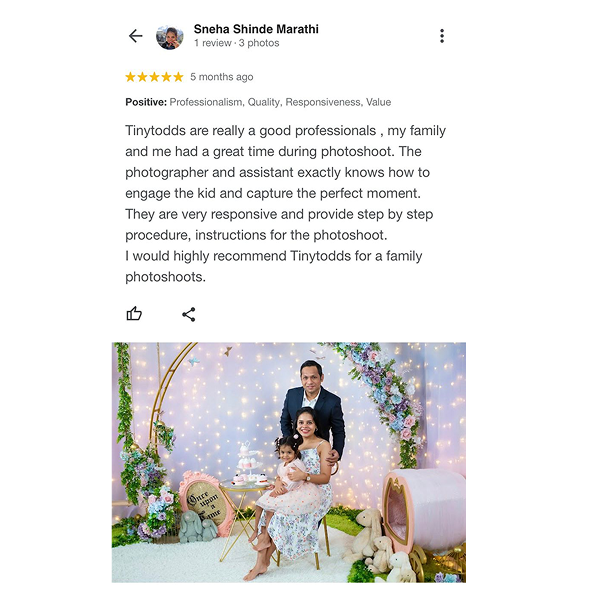Click the pink carriage prop in photo
The width and height of the screenshot is (590, 590).
[x=424, y=515]
